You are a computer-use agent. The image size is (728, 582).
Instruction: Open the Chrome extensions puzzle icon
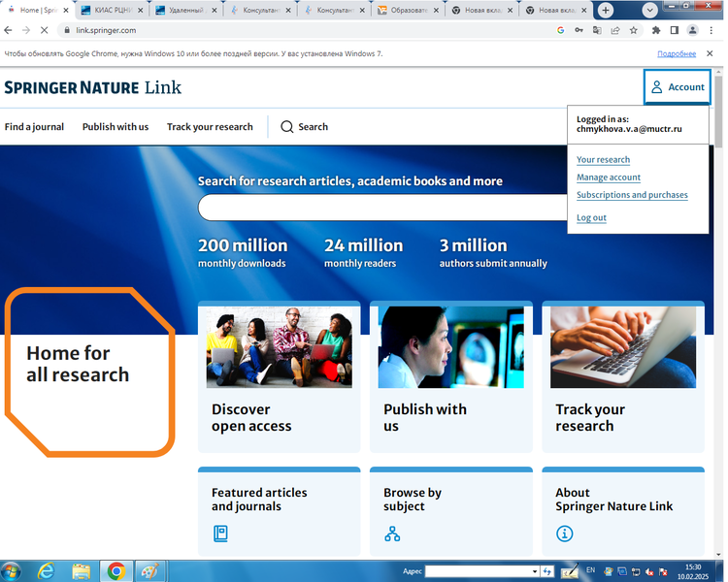[x=655, y=30]
